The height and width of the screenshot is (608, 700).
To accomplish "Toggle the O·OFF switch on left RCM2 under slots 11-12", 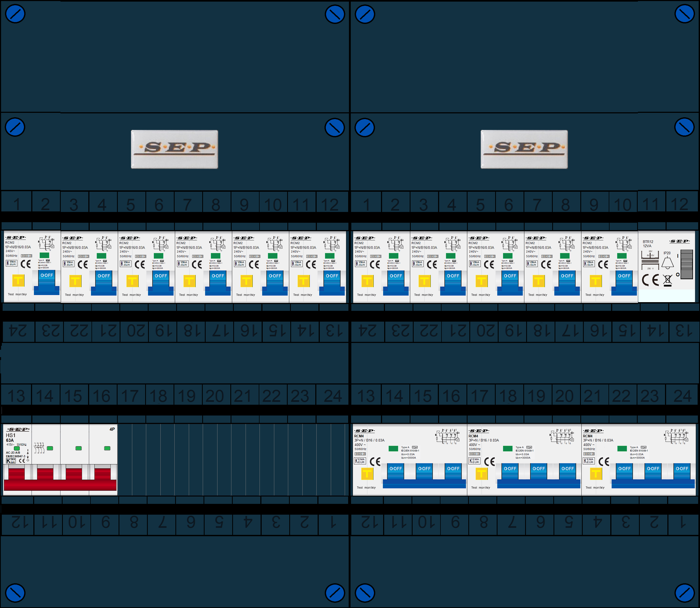I will (x=332, y=283).
